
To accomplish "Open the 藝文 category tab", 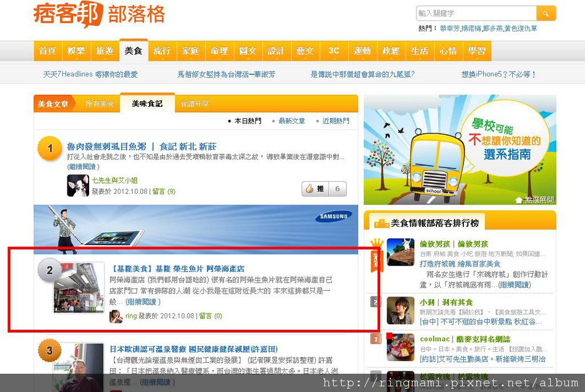I will pyautogui.click(x=305, y=51).
